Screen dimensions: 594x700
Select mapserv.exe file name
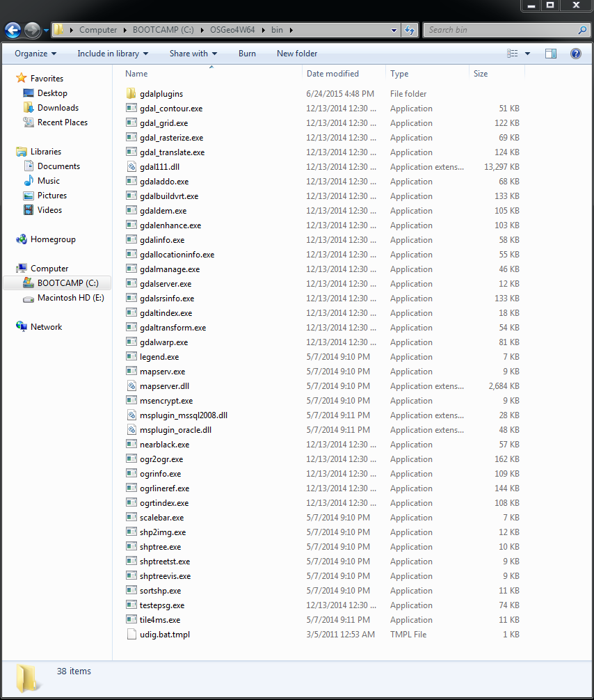(163, 372)
